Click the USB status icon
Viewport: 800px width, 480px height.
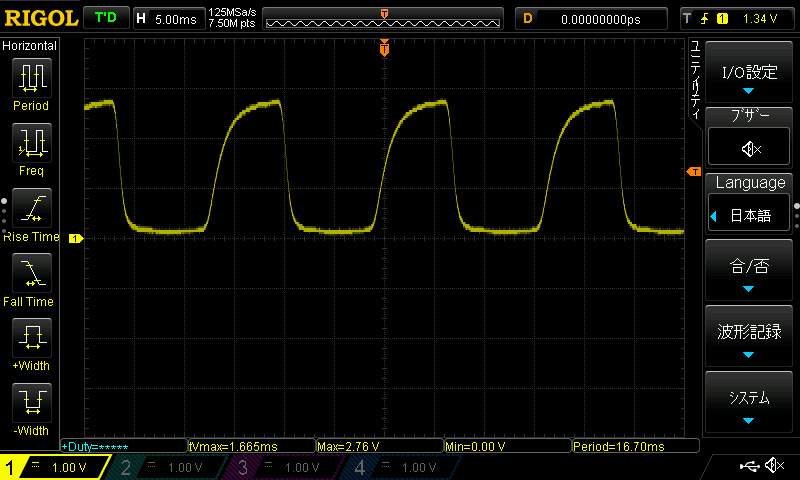pyautogui.click(x=749, y=466)
